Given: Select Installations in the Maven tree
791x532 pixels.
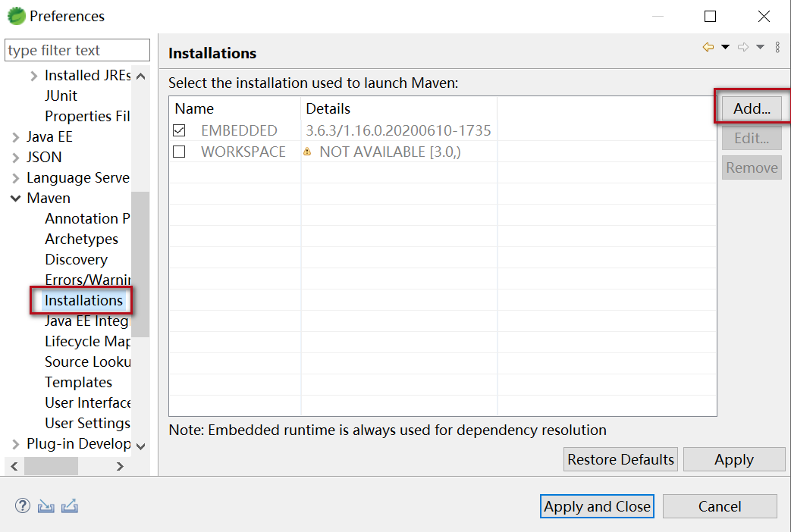Looking at the screenshot, I should [x=83, y=300].
